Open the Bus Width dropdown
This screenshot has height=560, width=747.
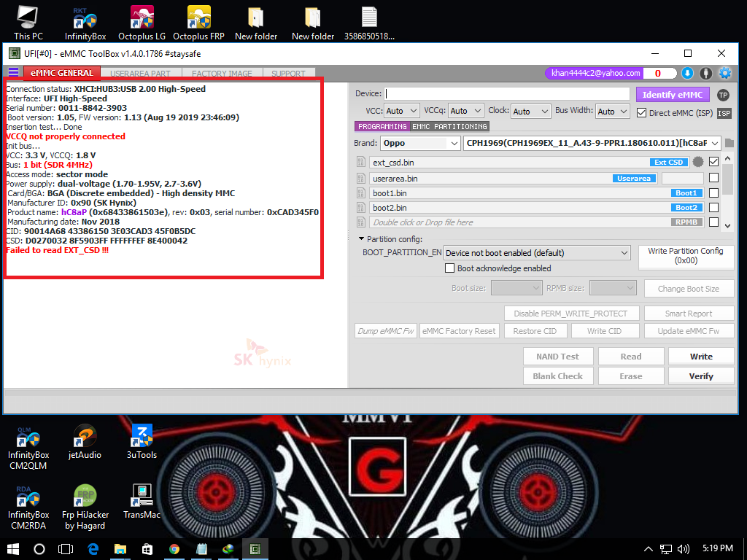pyautogui.click(x=613, y=111)
